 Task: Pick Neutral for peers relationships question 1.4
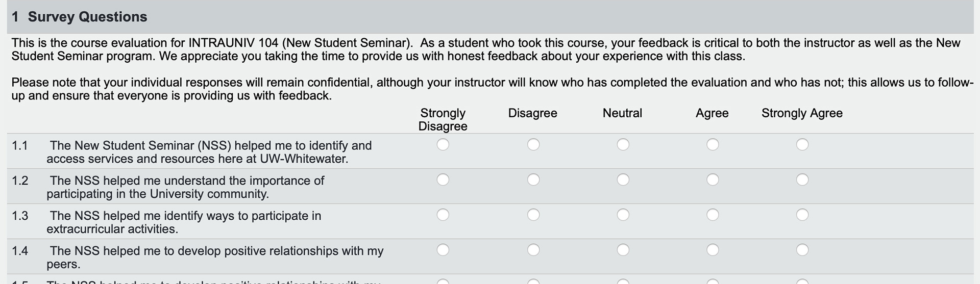[623, 250]
